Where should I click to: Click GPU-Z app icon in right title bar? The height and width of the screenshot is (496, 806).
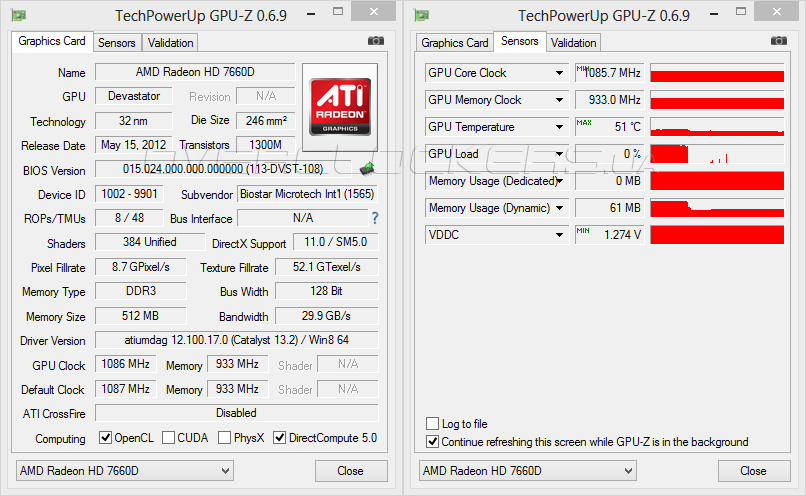tap(422, 15)
